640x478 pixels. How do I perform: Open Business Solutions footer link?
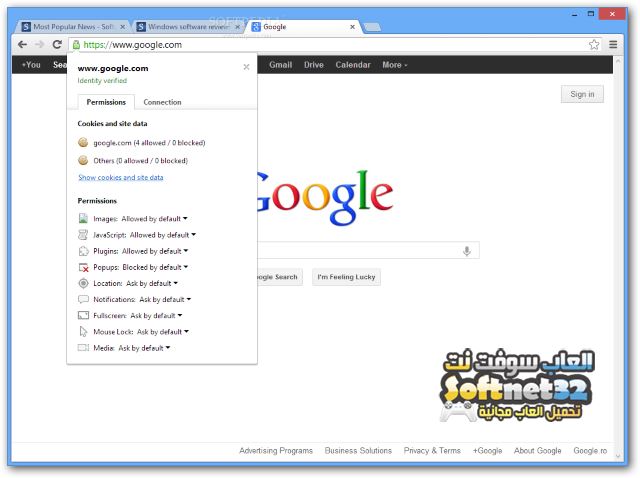pos(358,451)
